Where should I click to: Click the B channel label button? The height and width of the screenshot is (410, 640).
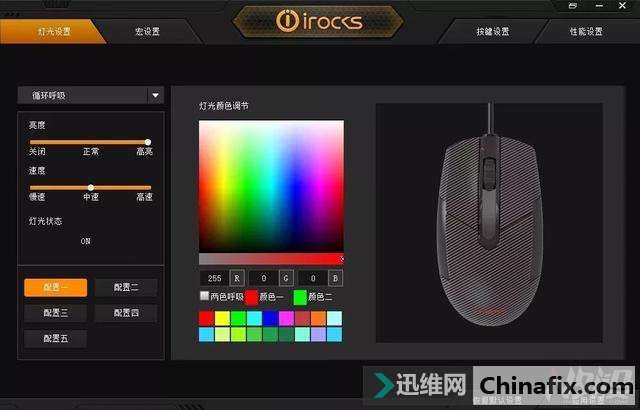[336, 278]
